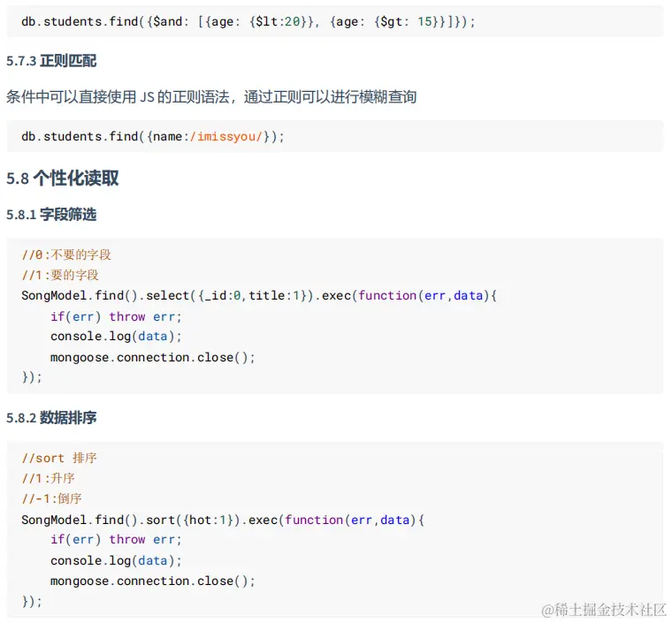Click the 5.7.3 正则匹配 heading
The width and height of the screenshot is (672, 623).
(x=51, y=61)
